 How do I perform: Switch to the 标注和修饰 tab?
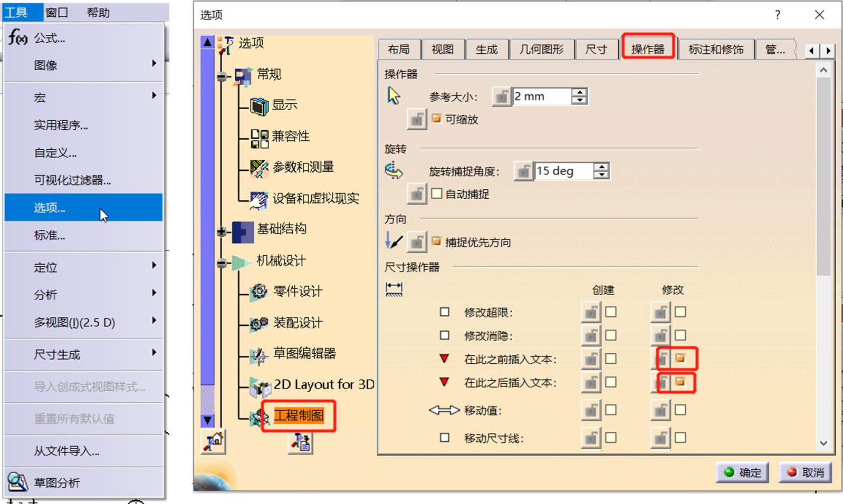[716, 50]
